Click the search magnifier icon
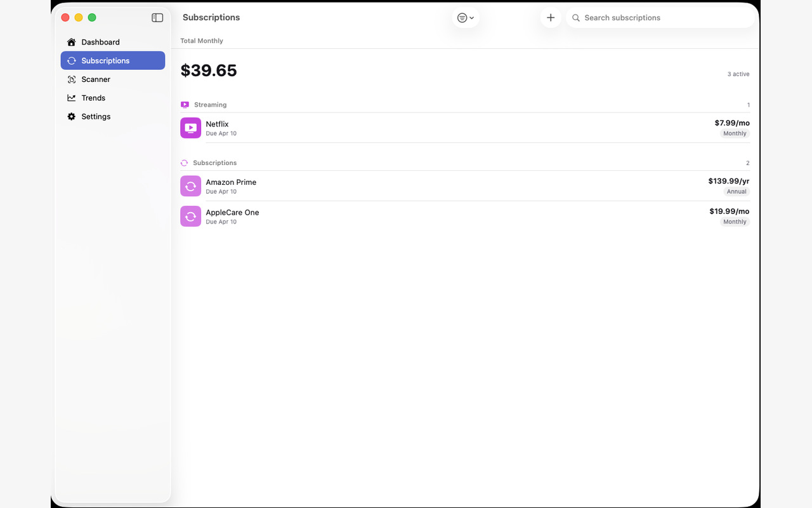Viewport: 812px width, 508px height. [x=576, y=18]
